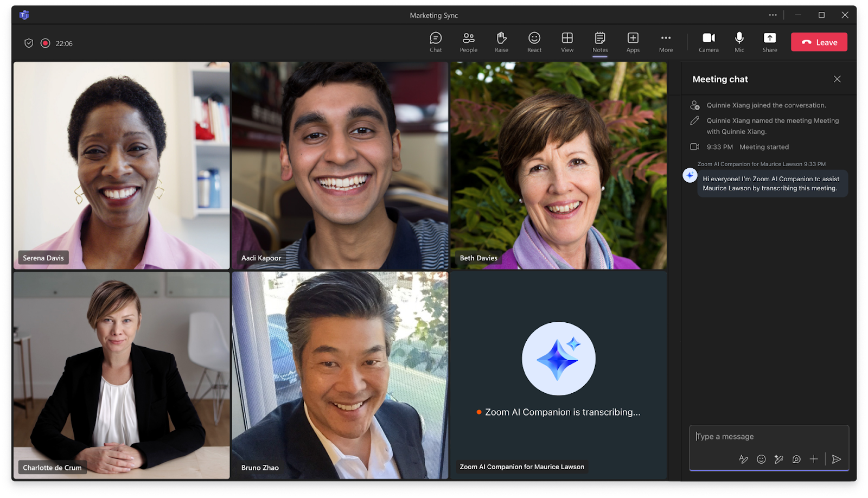Open the Apps panel
Viewport: 868px width, 498px height.
point(633,42)
